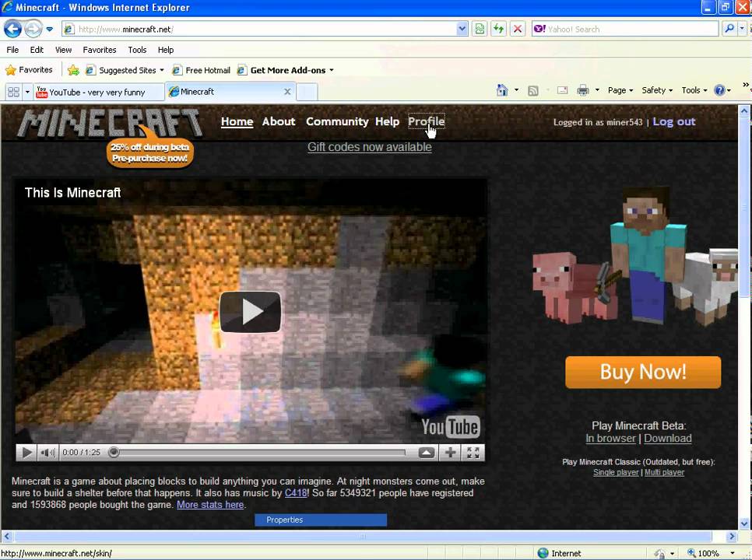752x560 pixels.
Task: Open the Print options dropdown arrow
Action: click(x=597, y=90)
